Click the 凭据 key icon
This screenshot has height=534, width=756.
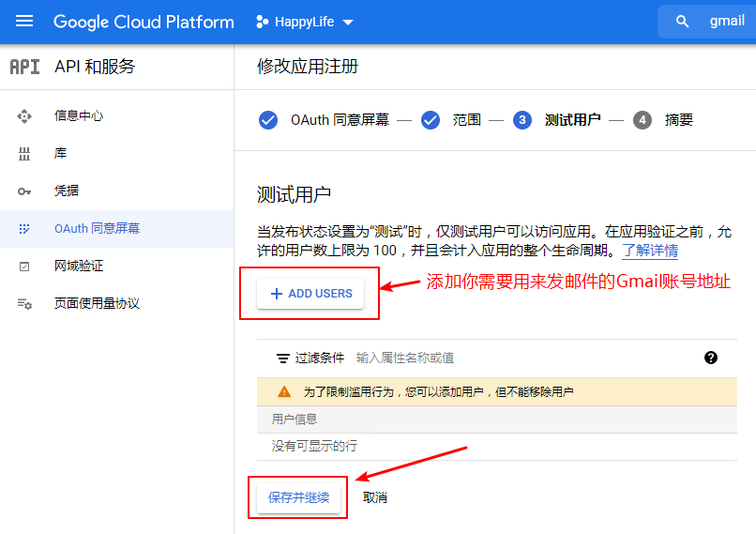[x=24, y=191]
